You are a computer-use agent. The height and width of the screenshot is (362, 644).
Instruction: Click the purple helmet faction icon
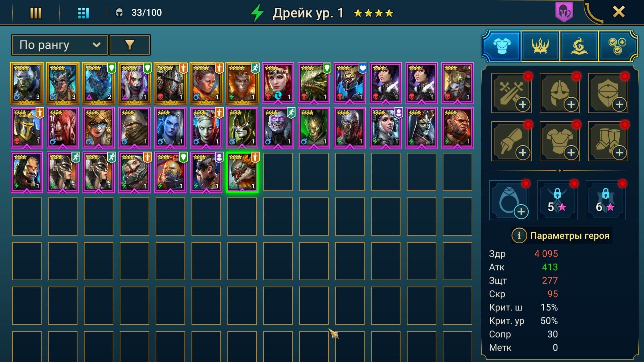564,12
